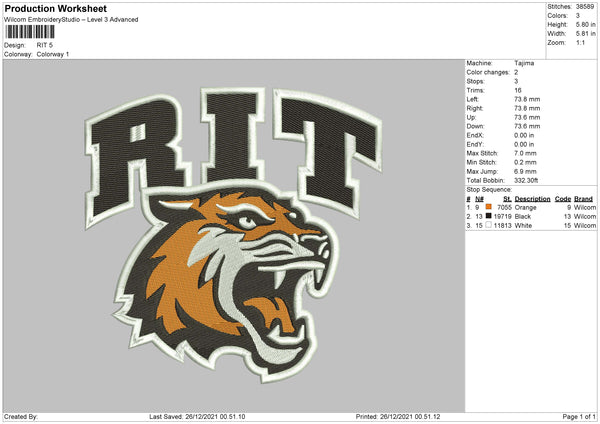Screen dimensions: 600x424
Task: Select the Max Jump value 6.9 mm
Action: (x=525, y=171)
